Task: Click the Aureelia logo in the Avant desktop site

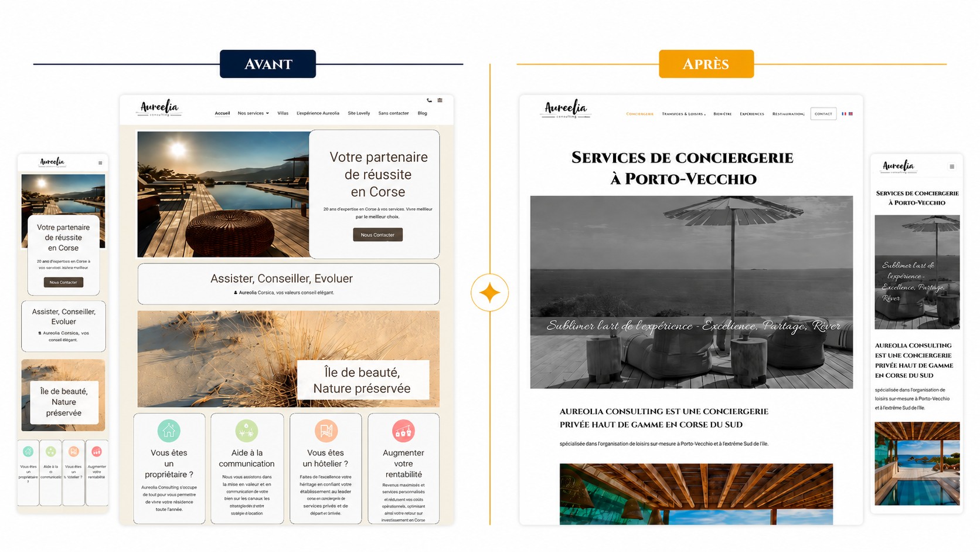Action: click(159, 109)
